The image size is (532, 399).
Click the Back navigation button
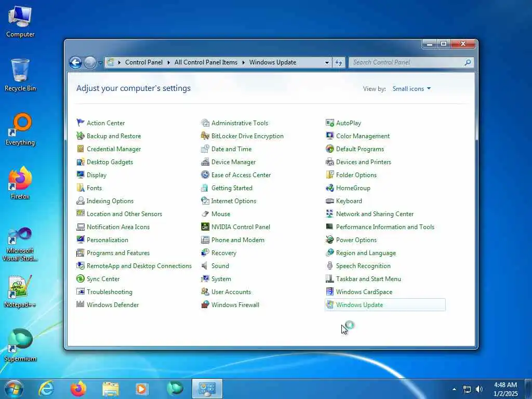(x=75, y=62)
